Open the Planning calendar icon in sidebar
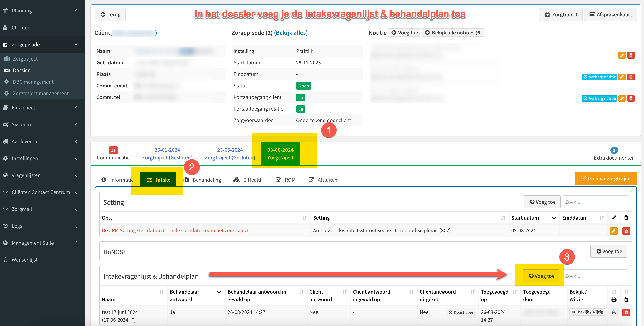Image resolution: width=644 pixels, height=326 pixels. 6,11
